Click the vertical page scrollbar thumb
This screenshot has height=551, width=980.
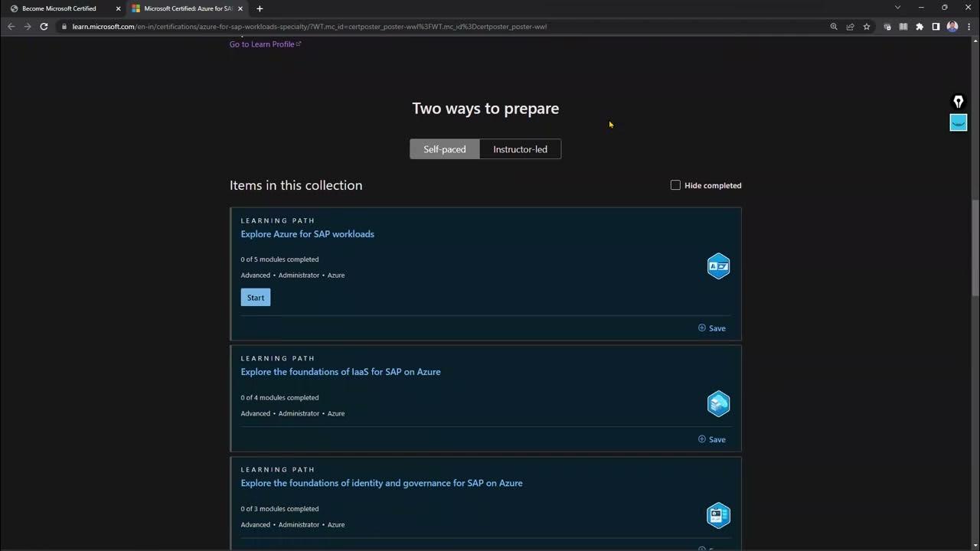click(x=975, y=247)
